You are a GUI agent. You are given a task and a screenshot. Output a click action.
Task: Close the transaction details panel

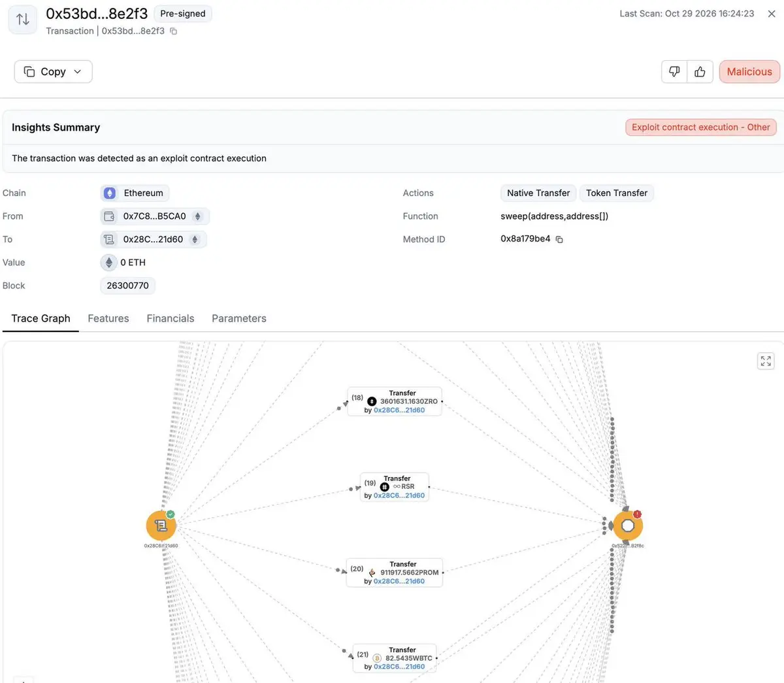[x=772, y=14]
